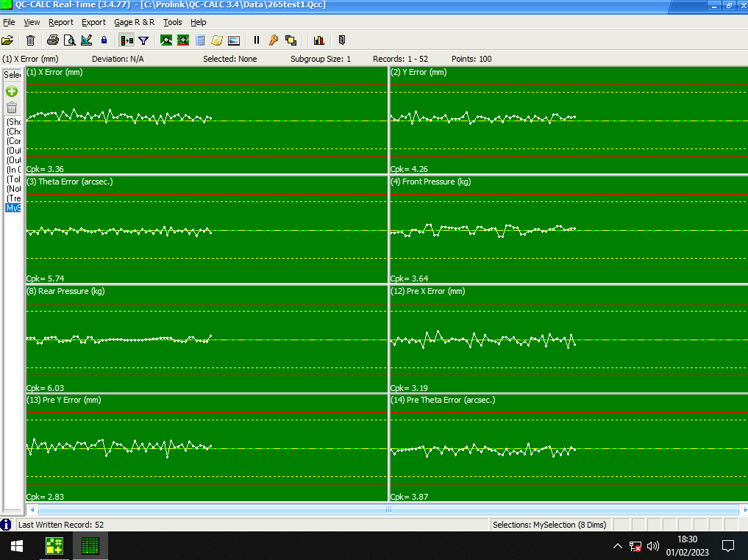The width and height of the screenshot is (748, 560).
Task: Open the Windows Start menu
Action: [17, 546]
